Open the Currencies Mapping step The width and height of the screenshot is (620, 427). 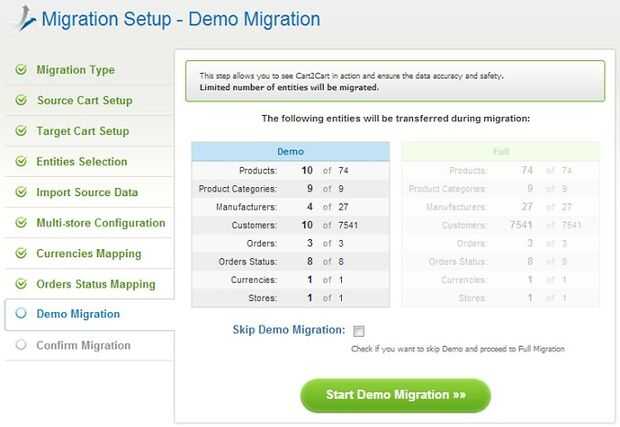click(89, 254)
